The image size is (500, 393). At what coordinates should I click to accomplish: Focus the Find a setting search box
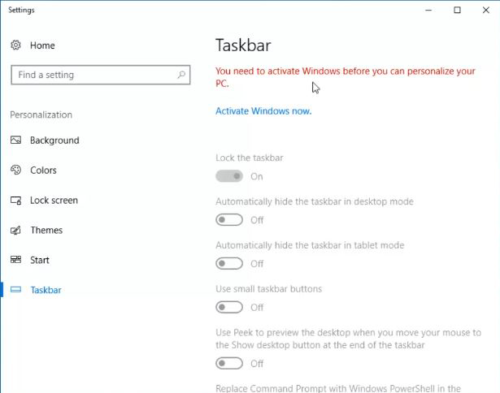click(x=100, y=75)
